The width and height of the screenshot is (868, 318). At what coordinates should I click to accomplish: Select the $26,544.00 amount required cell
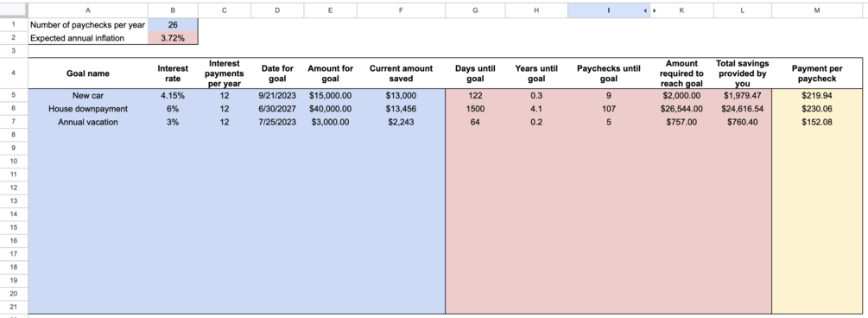coord(681,109)
